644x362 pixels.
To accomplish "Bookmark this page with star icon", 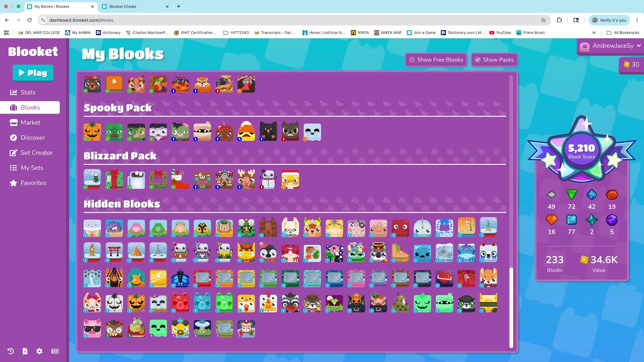I will tap(543, 20).
